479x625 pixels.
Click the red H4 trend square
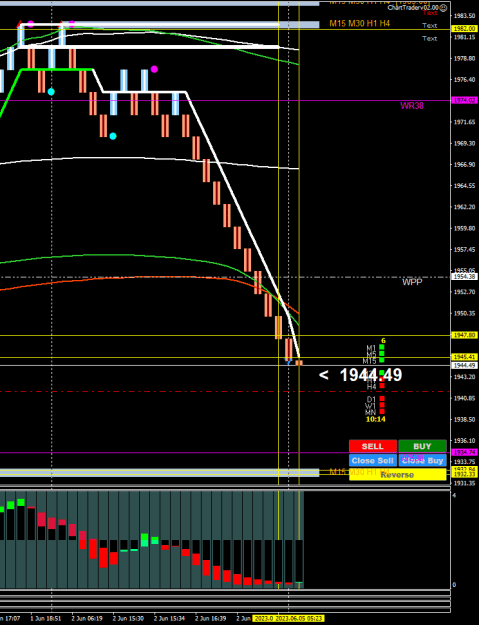(382, 385)
